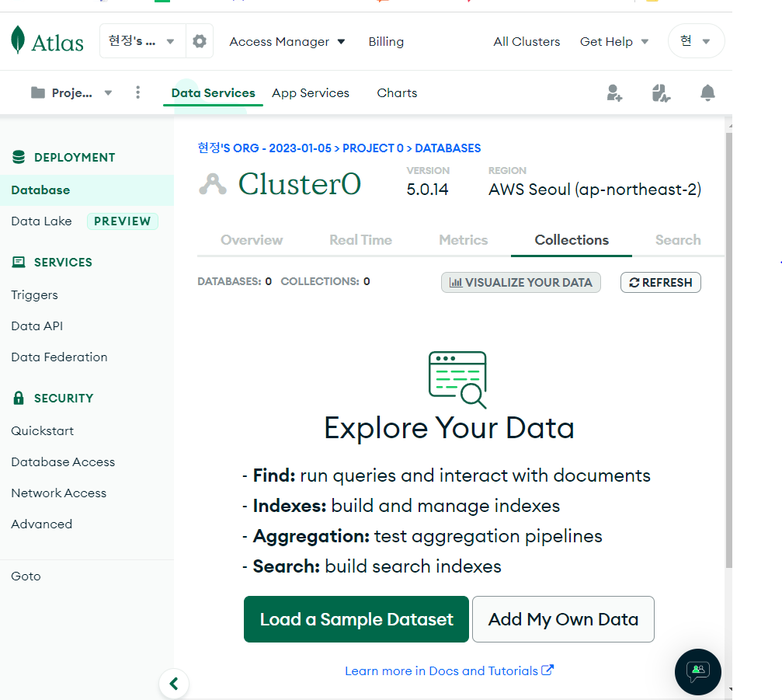Click the Atlas leaf logo
The width and height of the screenshot is (782, 700).
click(18, 40)
